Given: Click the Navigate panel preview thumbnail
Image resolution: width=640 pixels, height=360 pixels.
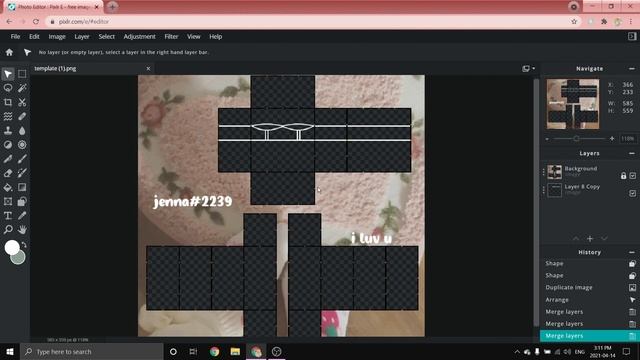Looking at the screenshot, I should pos(573,104).
